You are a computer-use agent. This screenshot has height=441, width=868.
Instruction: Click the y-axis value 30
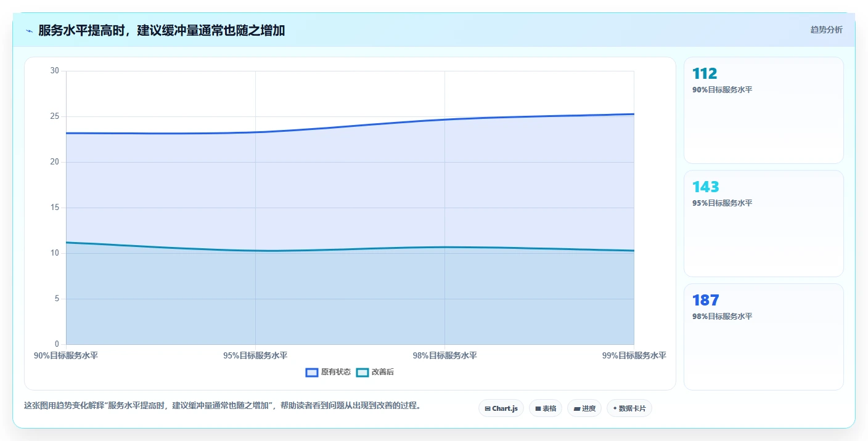[55, 71]
